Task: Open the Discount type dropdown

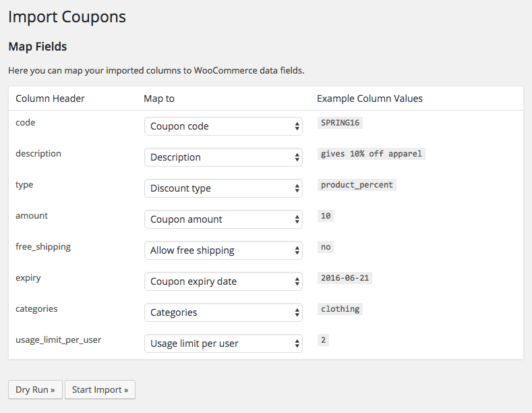Action: [223, 188]
